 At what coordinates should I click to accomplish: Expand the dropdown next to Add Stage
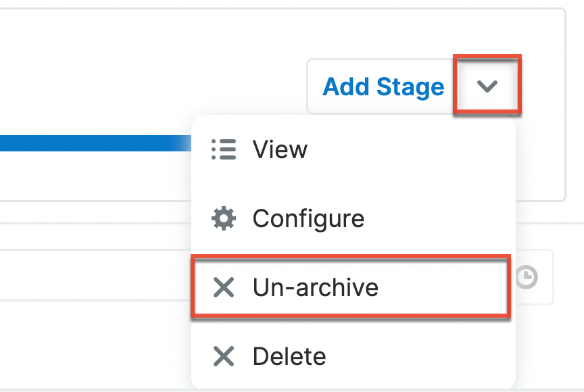click(x=487, y=86)
